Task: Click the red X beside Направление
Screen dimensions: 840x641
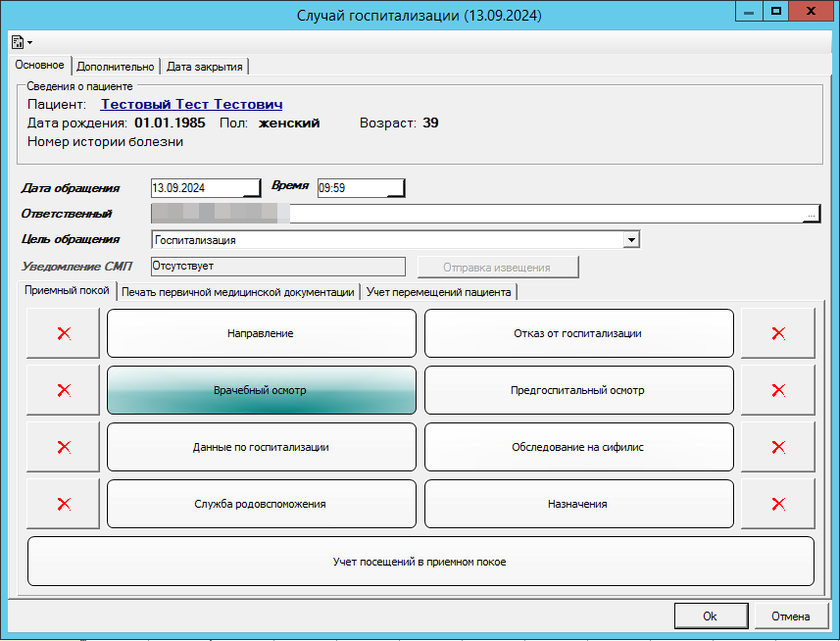Action: (64, 333)
